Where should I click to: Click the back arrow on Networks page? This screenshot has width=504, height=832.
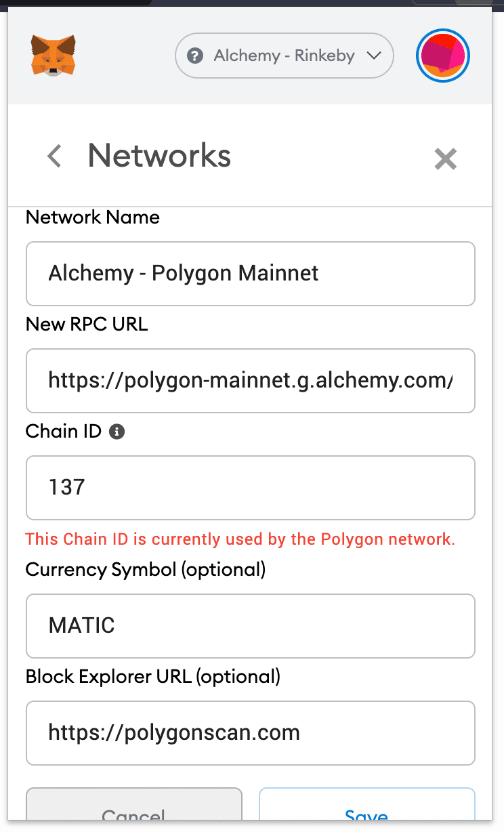(54, 156)
